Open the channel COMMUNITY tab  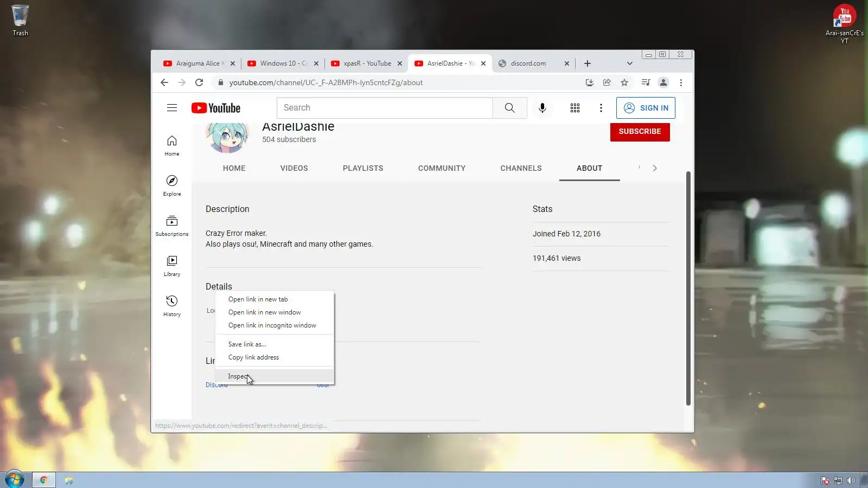click(442, 168)
